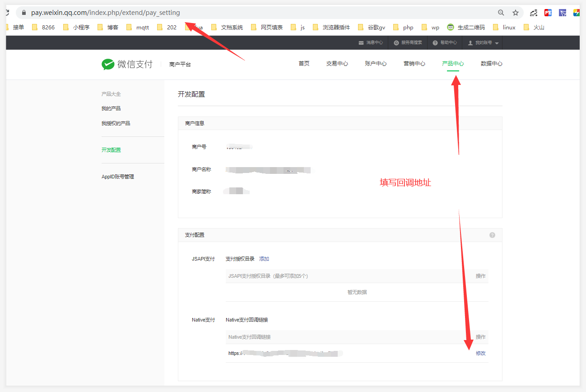Open the js bookmark folder
This screenshot has height=392, width=586.
click(x=298, y=27)
